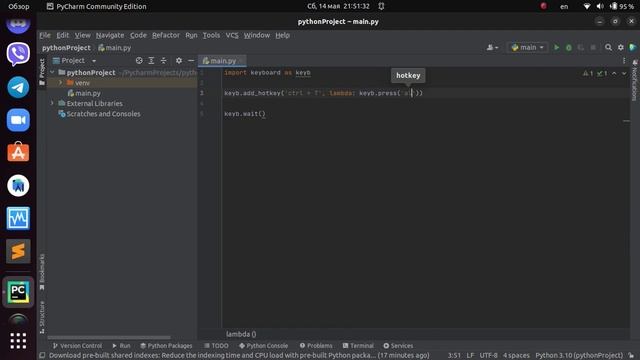The width and height of the screenshot is (640, 360).
Task: Toggle Bookmarks side tool window
Action: (42, 271)
